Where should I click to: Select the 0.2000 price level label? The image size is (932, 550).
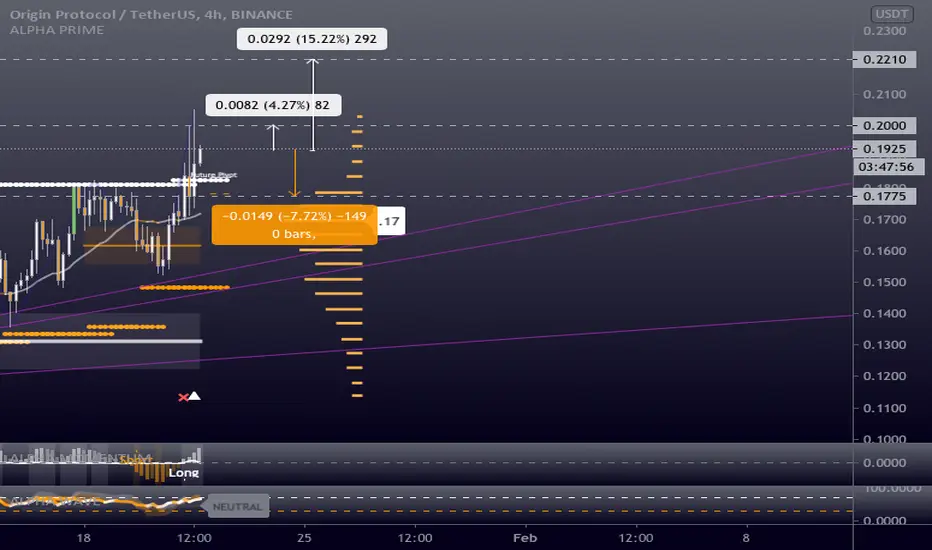(884, 125)
